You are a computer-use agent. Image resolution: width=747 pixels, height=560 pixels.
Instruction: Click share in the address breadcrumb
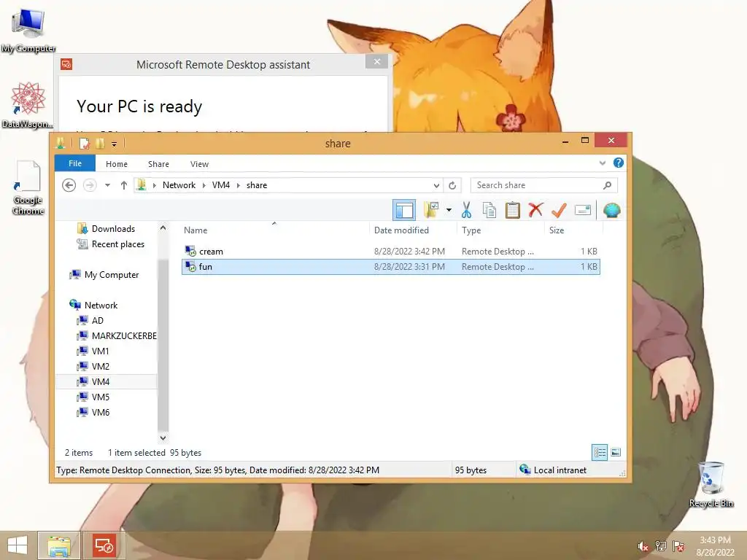(x=256, y=185)
